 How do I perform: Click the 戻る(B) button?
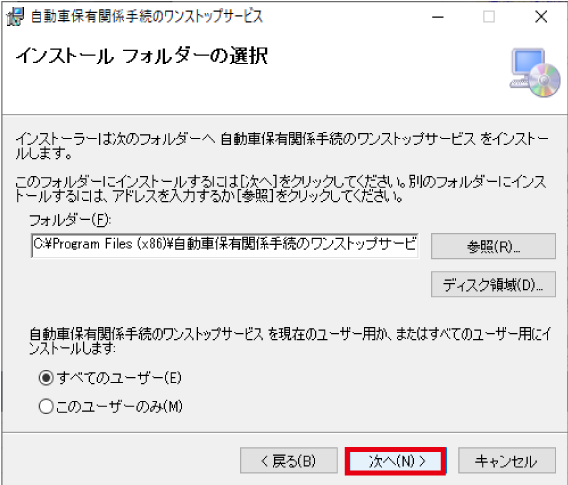pyautogui.click(x=289, y=461)
